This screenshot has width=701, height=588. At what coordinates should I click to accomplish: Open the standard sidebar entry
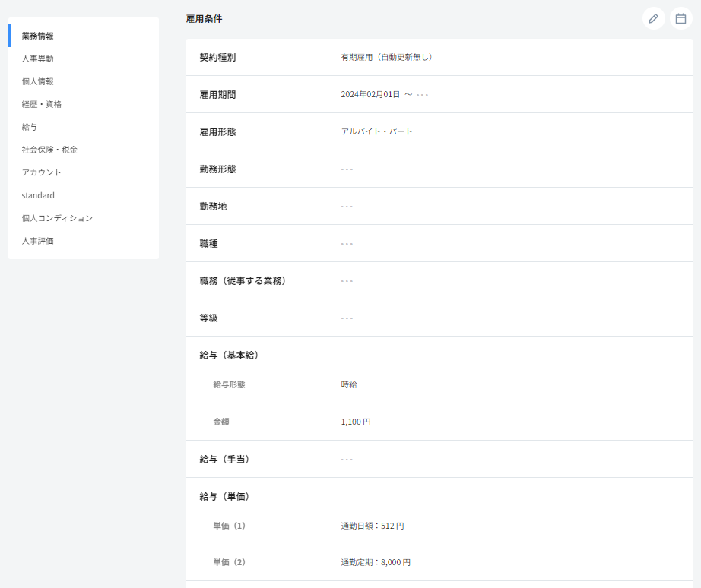click(38, 195)
